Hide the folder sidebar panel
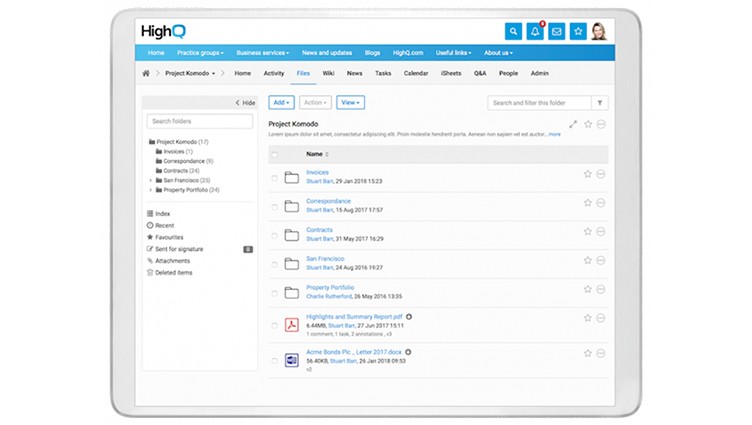This screenshot has height=425, width=752. pyautogui.click(x=245, y=103)
